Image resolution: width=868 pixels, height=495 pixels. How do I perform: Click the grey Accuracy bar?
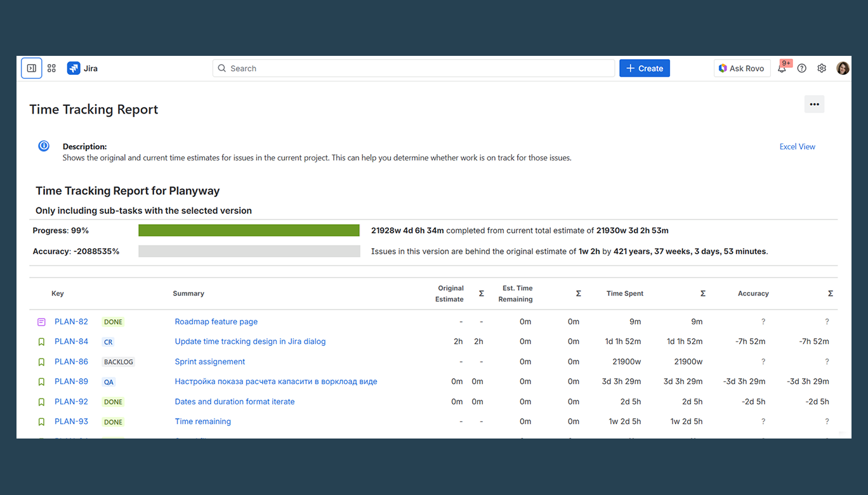[x=249, y=251]
